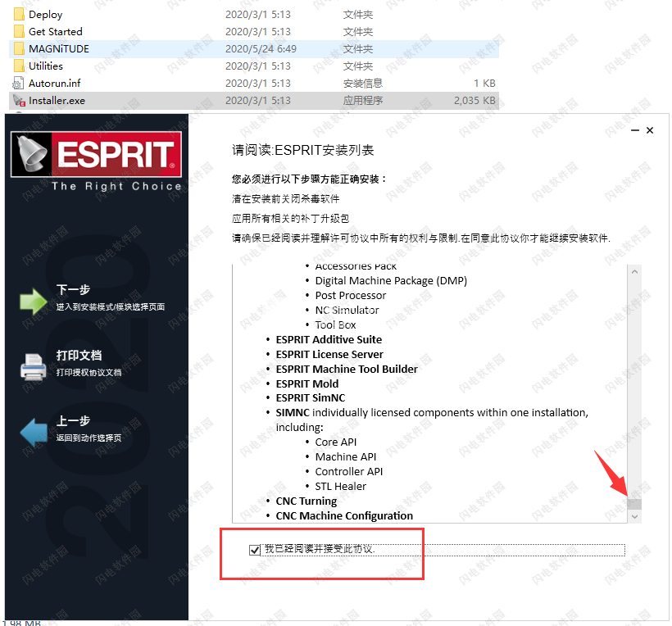Click NC Simulator list item

347,311
